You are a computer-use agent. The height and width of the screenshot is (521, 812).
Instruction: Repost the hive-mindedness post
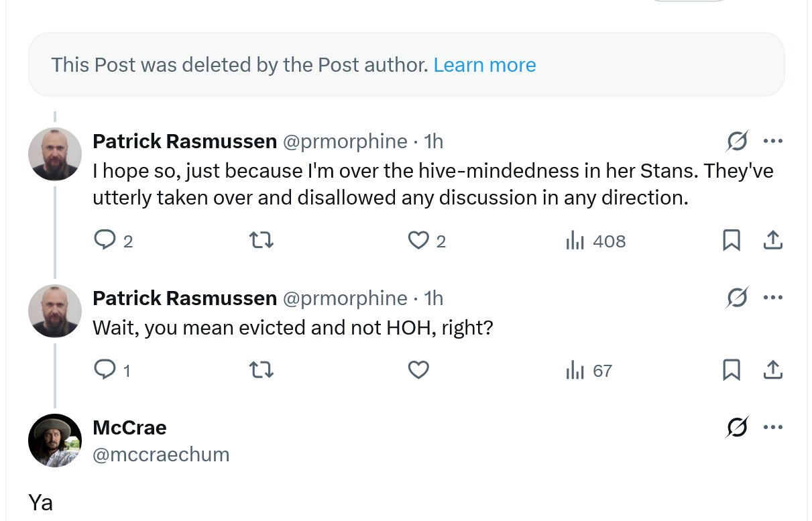[x=261, y=241]
